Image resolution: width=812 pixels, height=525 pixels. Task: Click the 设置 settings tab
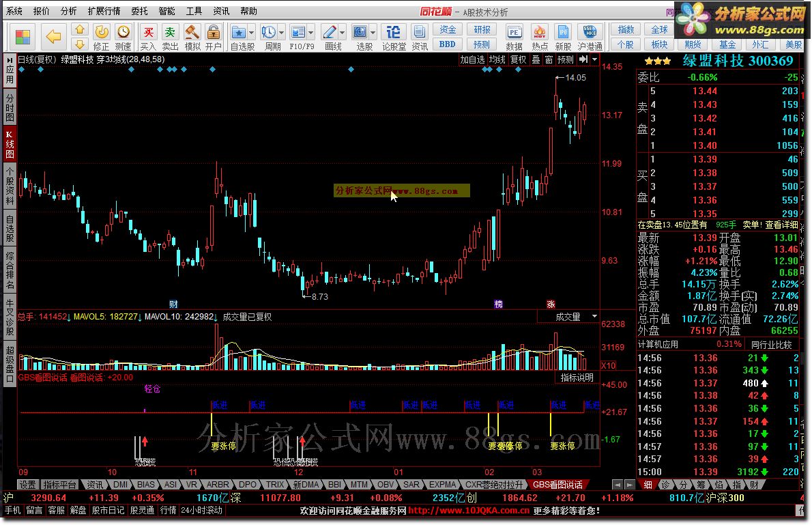tap(27, 485)
